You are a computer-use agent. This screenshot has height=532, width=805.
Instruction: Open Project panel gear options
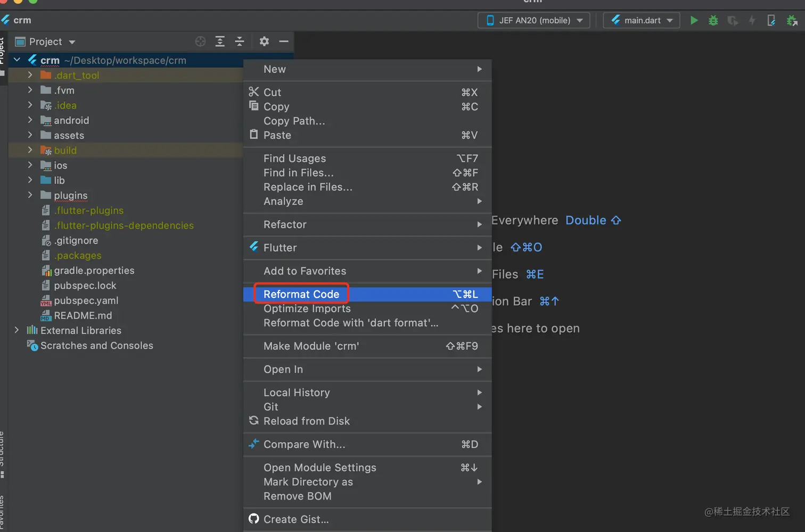point(264,41)
